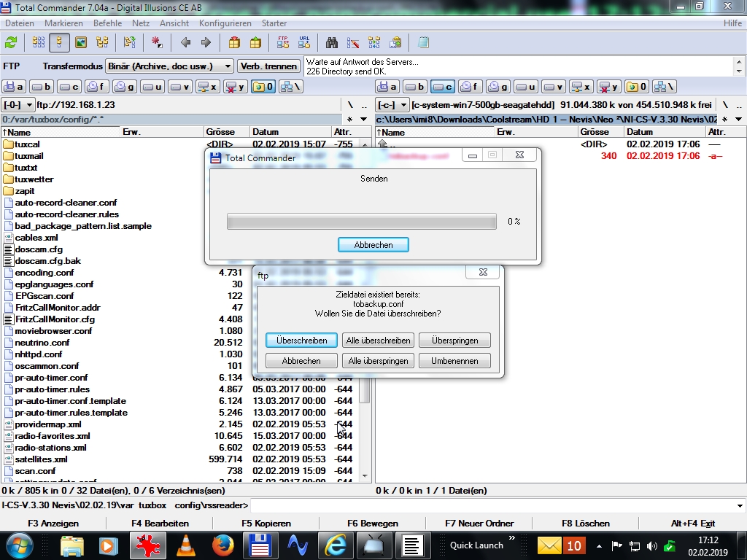Viewport: 747px width, 560px height.
Task: Launch VLC from the taskbar
Action: point(186,545)
